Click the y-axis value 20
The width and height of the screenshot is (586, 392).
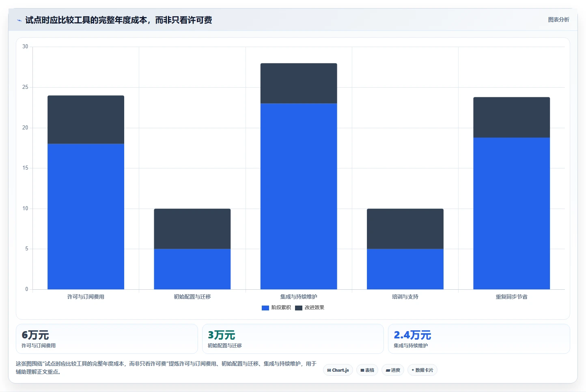click(25, 128)
